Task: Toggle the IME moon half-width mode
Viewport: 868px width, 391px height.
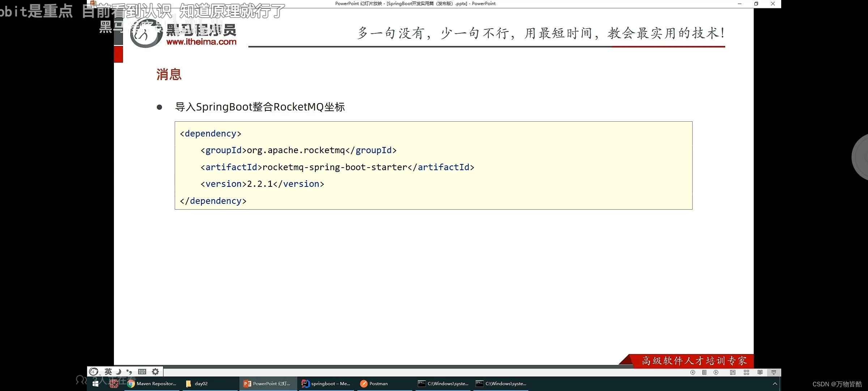Action: tap(118, 371)
